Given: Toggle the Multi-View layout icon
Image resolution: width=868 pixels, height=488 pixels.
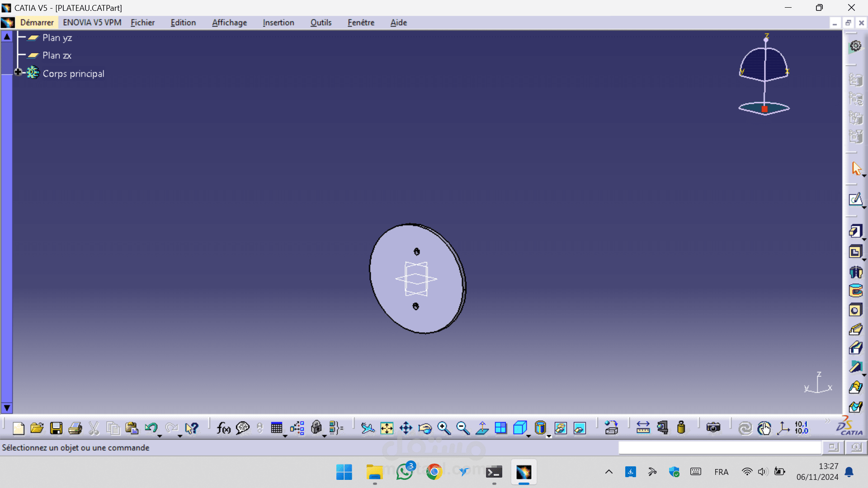Looking at the screenshot, I should [501, 428].
